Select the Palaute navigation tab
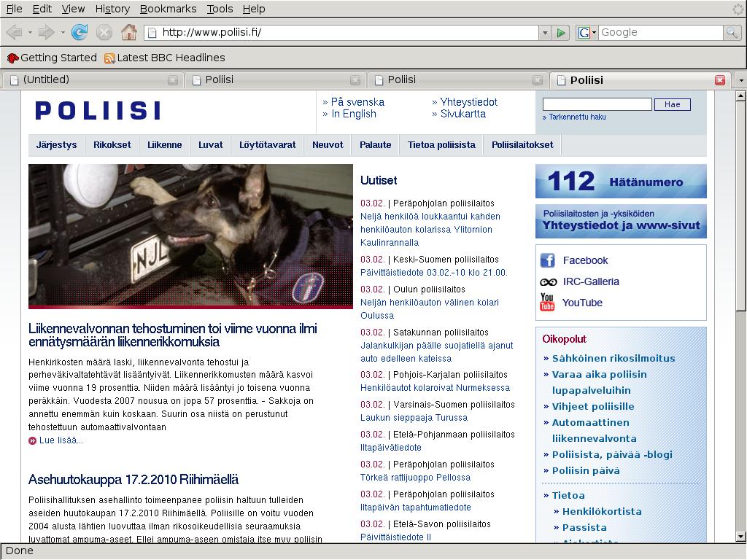The image size is (747, 560). [x=376, y=145]
